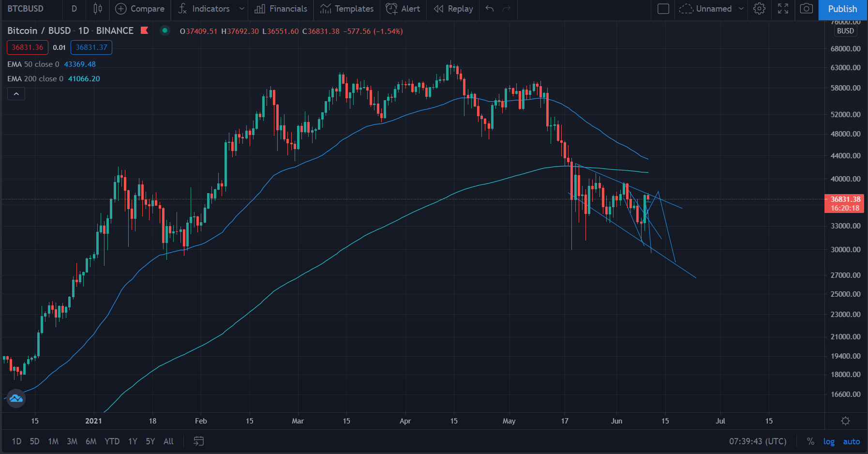Viewport: 868px width, 454px height.
Task: Click the Publish button
Action: point(842,9)
